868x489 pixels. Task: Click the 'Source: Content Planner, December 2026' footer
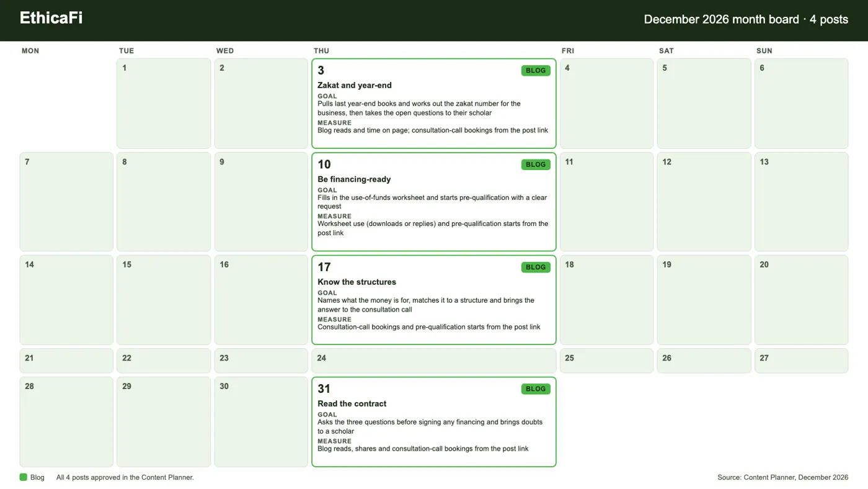783,477
